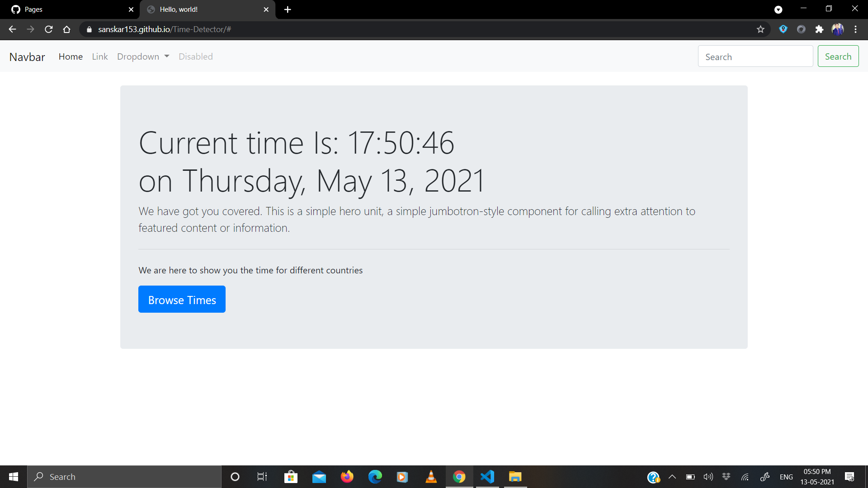Click the Search input field in the navbar
This screenshot has width=868, height=488.
pyautogui.click(x=755, y=56)
